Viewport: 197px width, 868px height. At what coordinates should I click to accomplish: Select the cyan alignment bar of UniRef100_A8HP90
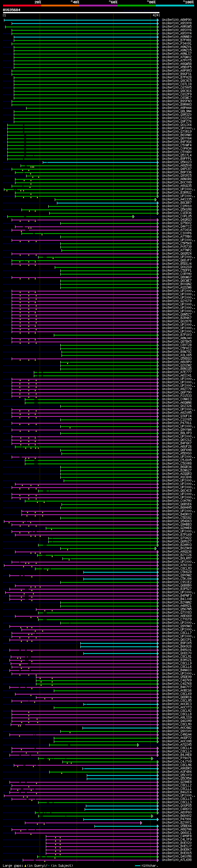click(81, 20)
